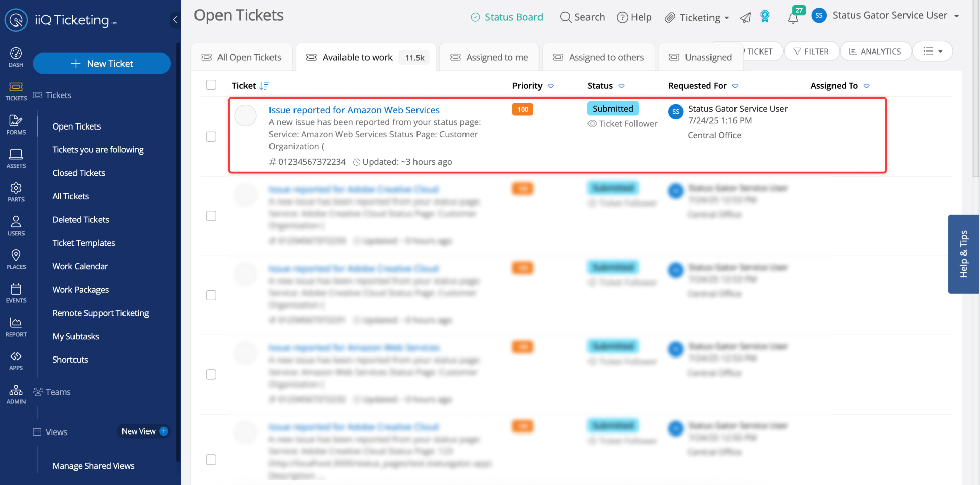Click the New View button
980x485 pixels.
pos(144,431)
